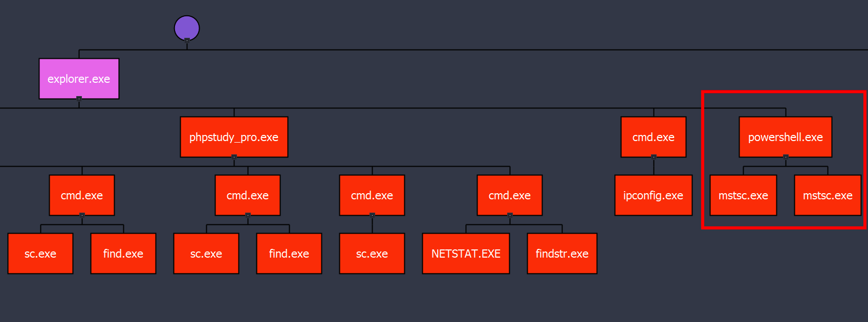The image size is (868, 322).
Task: Click the left mstsc.exe node
Action: point(743,195)
